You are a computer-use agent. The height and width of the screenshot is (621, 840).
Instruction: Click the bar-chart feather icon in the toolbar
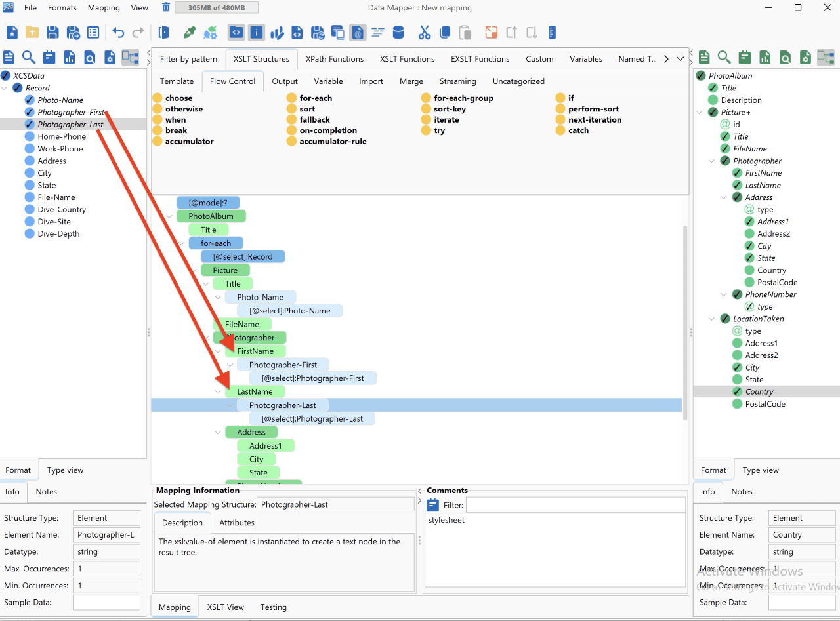tap(277, 32)
